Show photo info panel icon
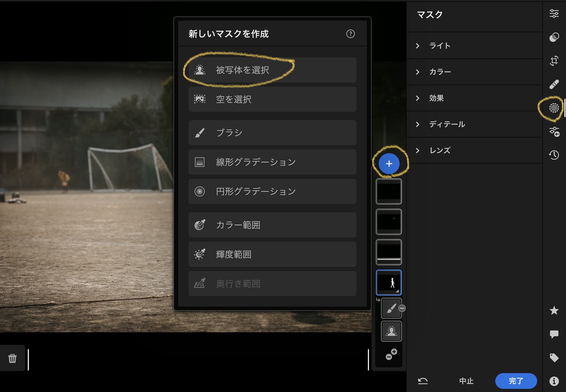Image resolution: width=566 pixels, height=392 pixels. [554, 381]
